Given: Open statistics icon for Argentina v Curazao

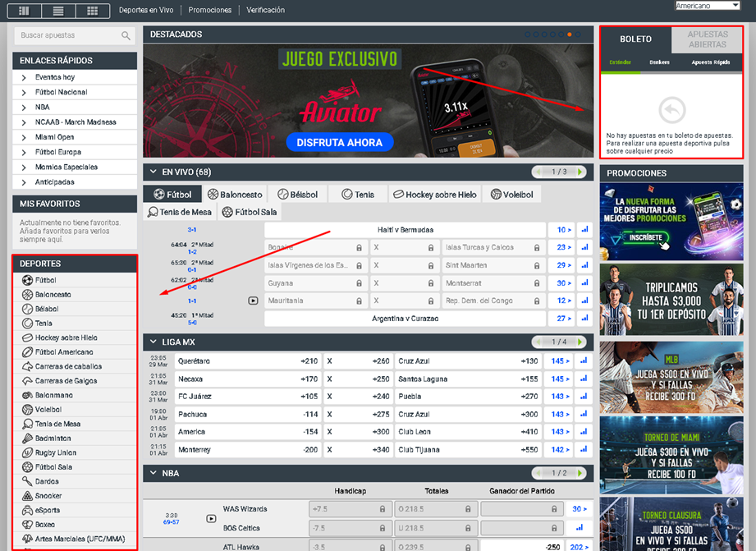Looking at the screenshot, I should [x=584, y=319].
